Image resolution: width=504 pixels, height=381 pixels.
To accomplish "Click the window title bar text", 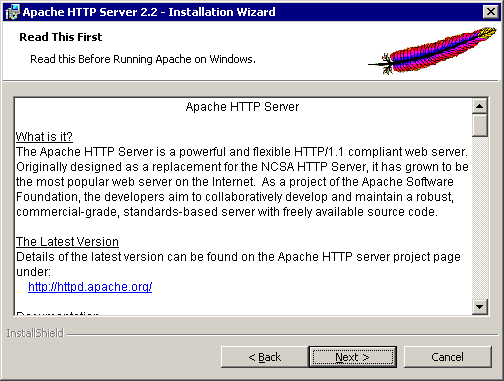I will 149,12.
